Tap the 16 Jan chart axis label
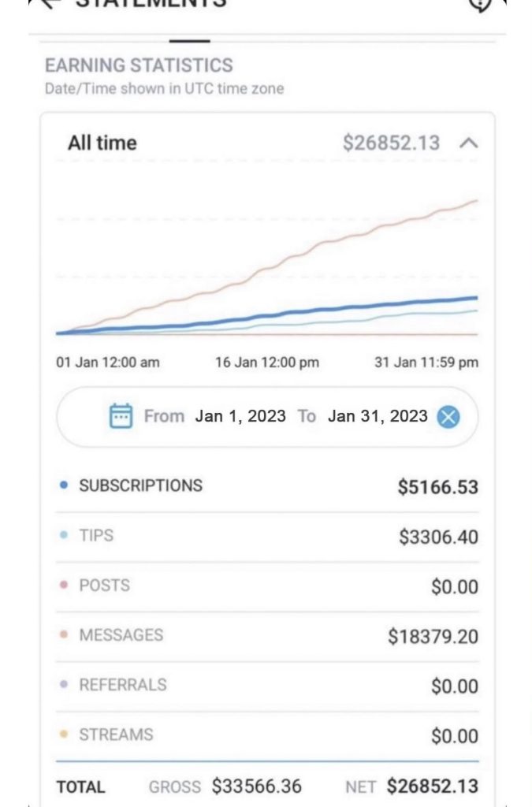Image resolution: width=532 pixels, height=807 pixels. pos(266,363)
